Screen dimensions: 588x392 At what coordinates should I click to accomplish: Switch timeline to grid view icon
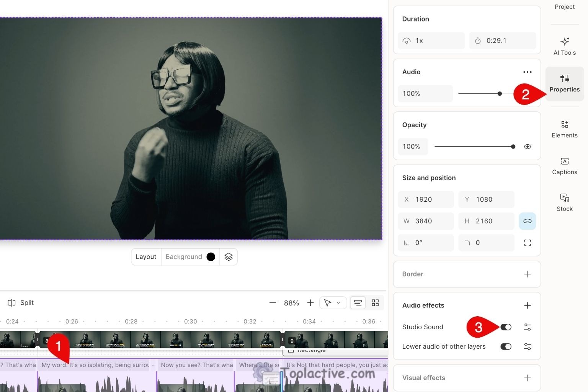(375, 302)
